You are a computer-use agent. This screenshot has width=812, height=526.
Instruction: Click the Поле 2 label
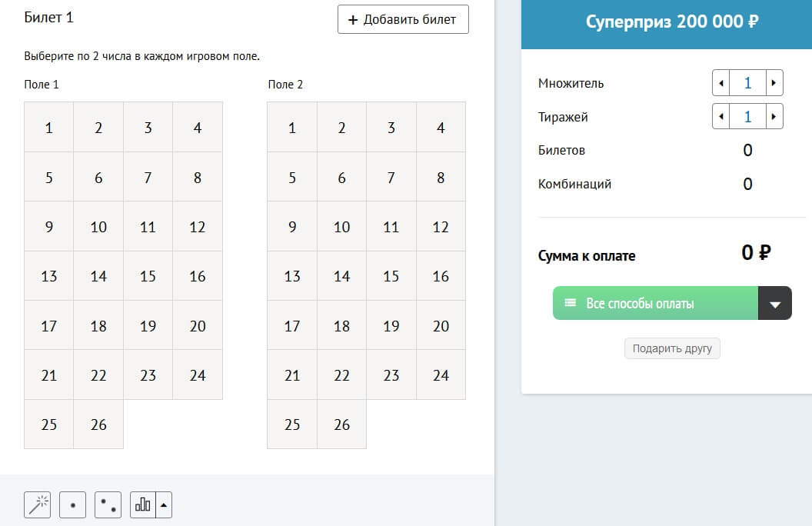click(285, 85)
